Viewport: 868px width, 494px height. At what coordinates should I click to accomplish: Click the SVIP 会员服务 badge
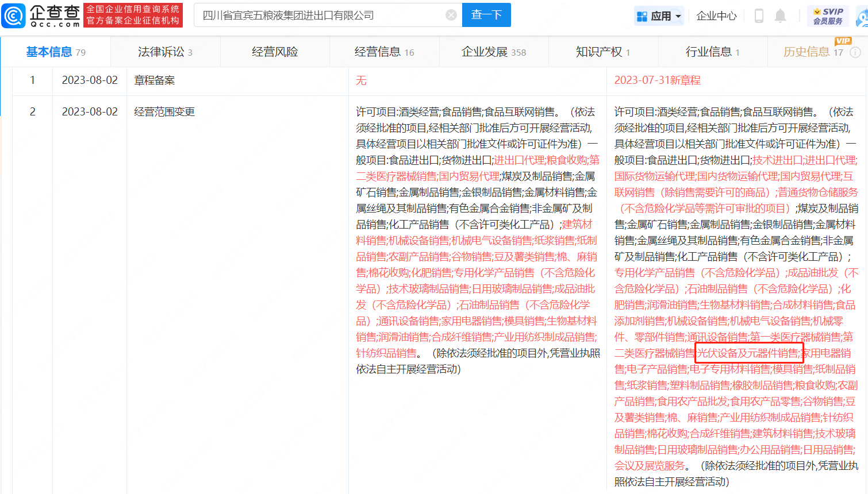point(828,16)
